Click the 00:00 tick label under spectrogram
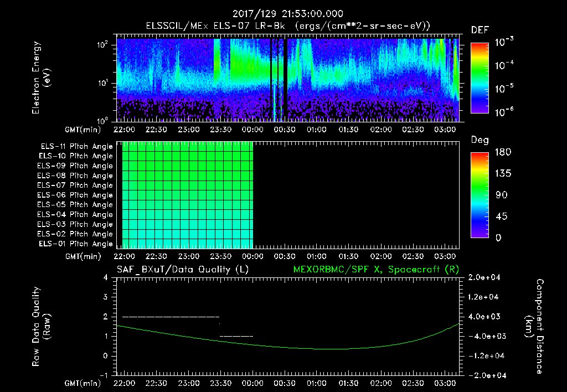567x392 pixels. point(252,130)
